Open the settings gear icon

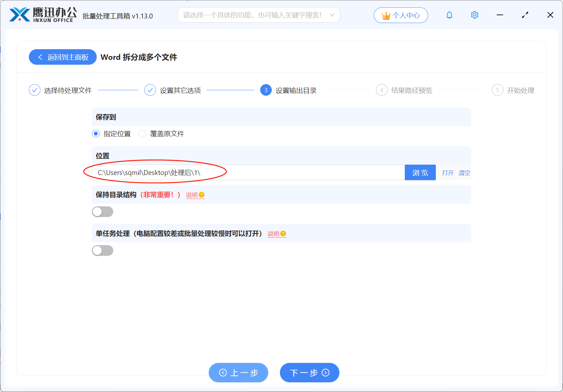[x=474, y=15]
